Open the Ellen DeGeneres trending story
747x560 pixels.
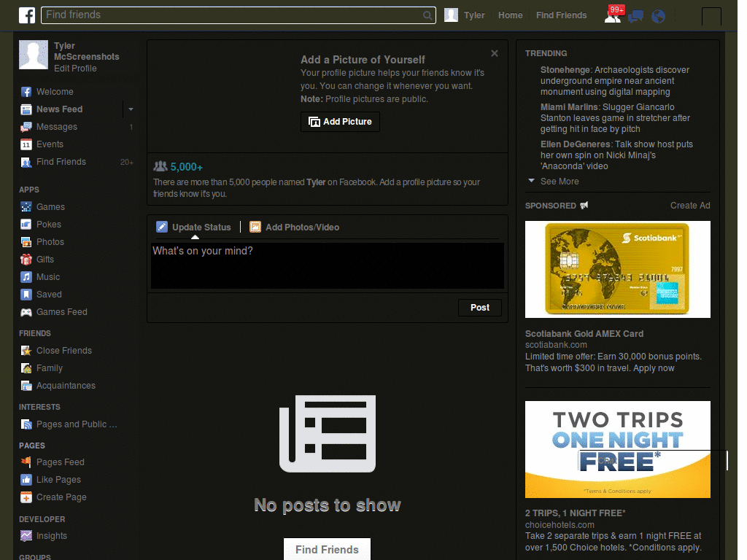coord(616,155)
